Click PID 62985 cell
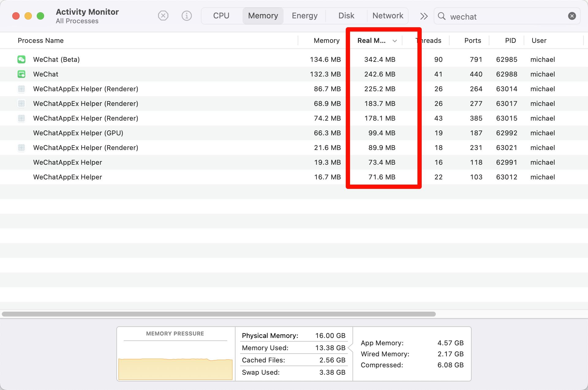The width and height of the screenshot is (588, 390). pos(507,59)
